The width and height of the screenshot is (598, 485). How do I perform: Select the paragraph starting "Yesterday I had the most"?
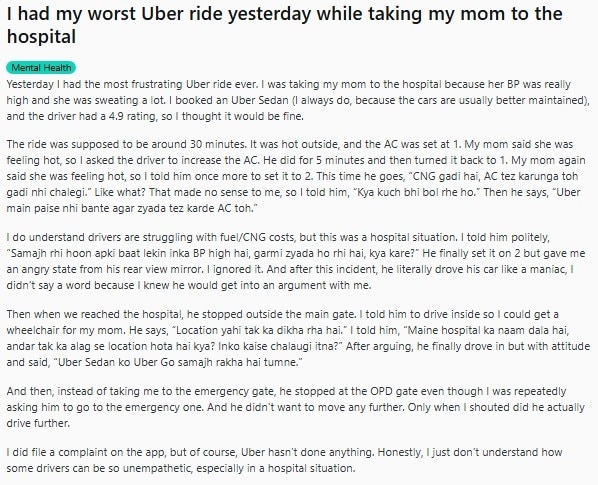point(298,100)
